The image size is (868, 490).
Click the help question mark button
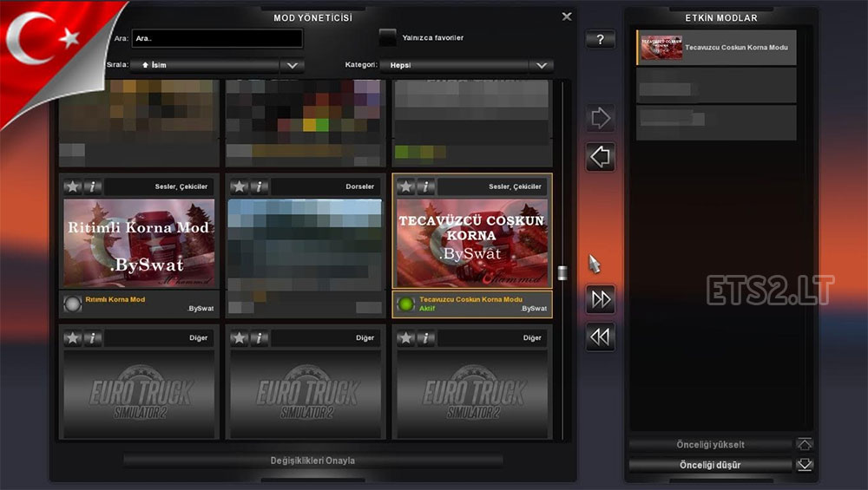(x=600, y=40)
